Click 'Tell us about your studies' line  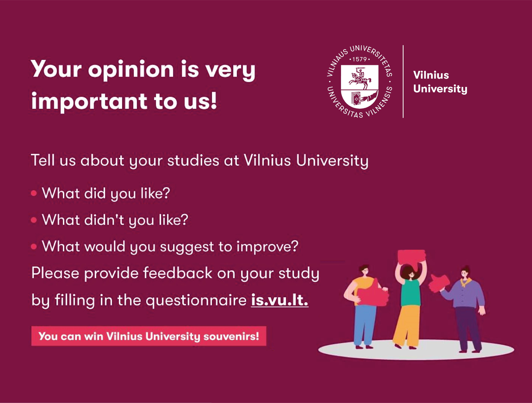(x=200, y=161)
